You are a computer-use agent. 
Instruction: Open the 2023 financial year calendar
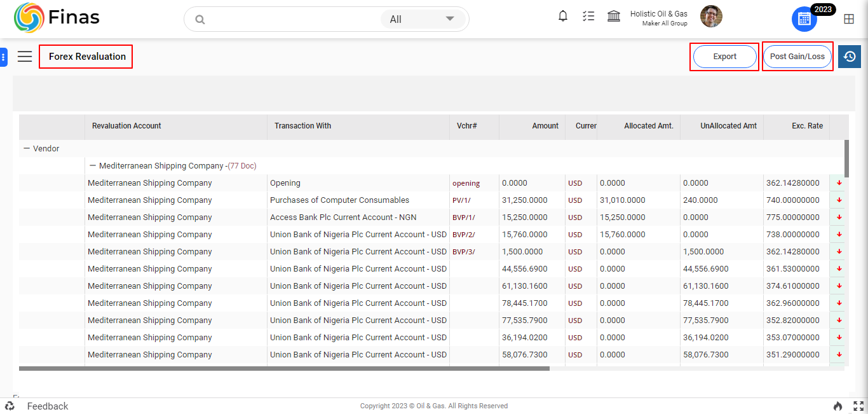point(804,19)
